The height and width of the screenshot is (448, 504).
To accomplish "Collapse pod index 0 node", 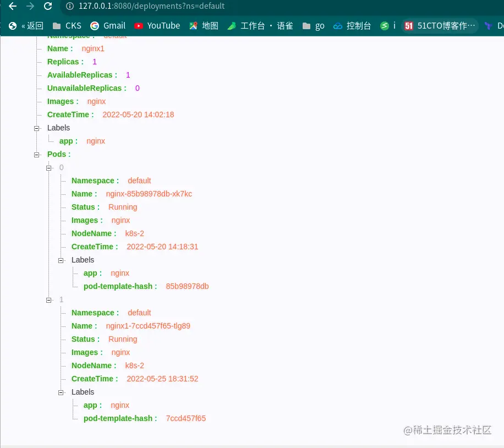I will tap(49, 168).
